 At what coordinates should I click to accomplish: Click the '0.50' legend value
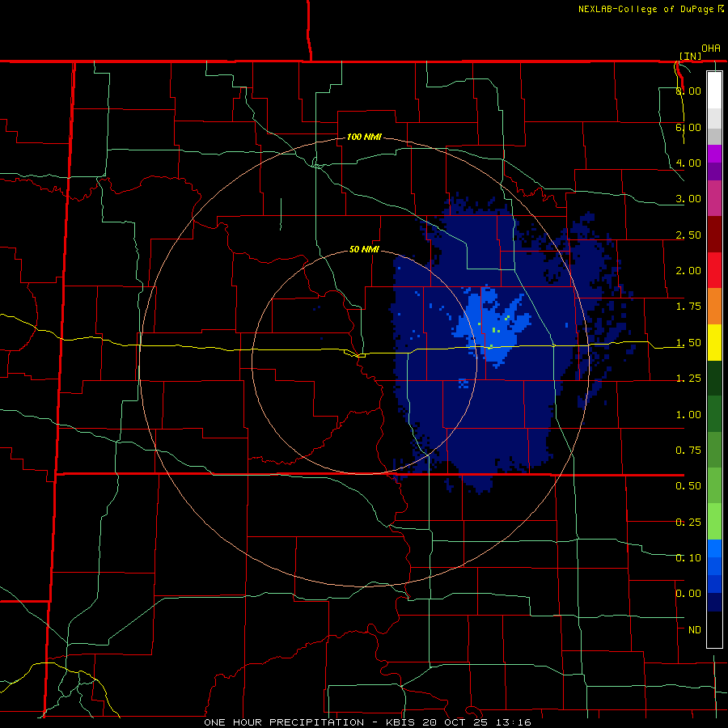[688, 486]
